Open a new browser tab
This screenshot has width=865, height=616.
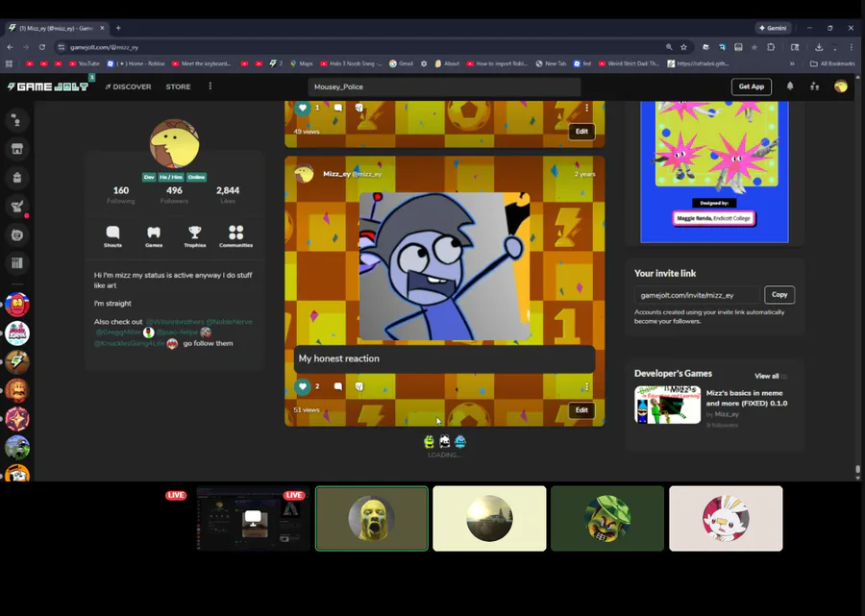click(118, 28)
